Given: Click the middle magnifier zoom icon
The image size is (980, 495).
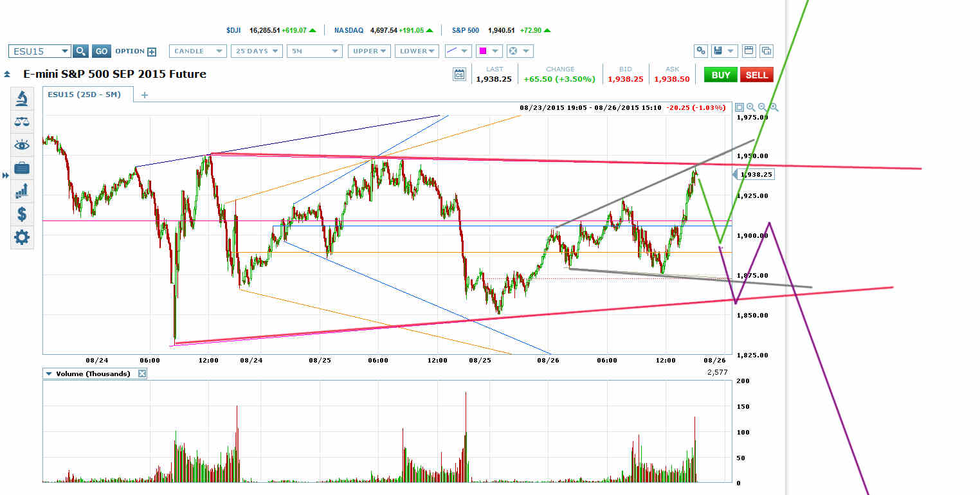Looking at the screenshot, I should point(762,107).
